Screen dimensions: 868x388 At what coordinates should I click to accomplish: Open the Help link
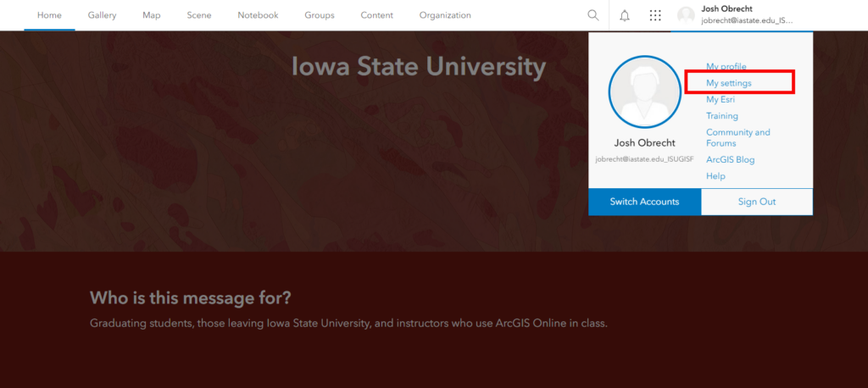(x=715, y=176)
